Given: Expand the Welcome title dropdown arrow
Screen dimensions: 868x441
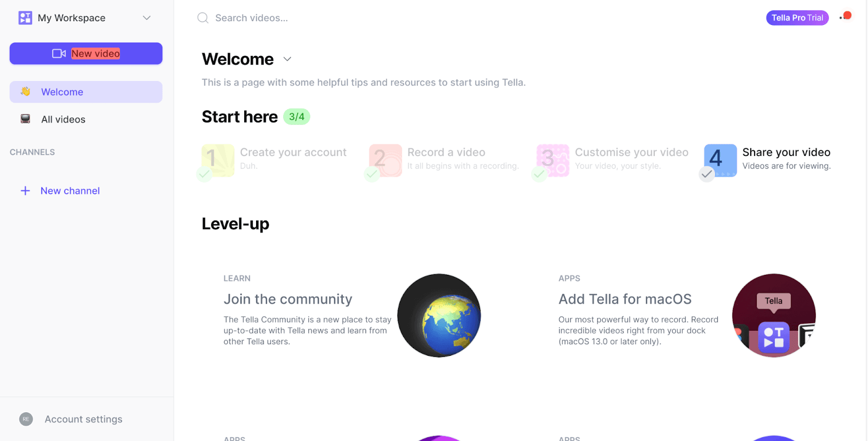Looking at the screenshot, I should tap(288, 59).
